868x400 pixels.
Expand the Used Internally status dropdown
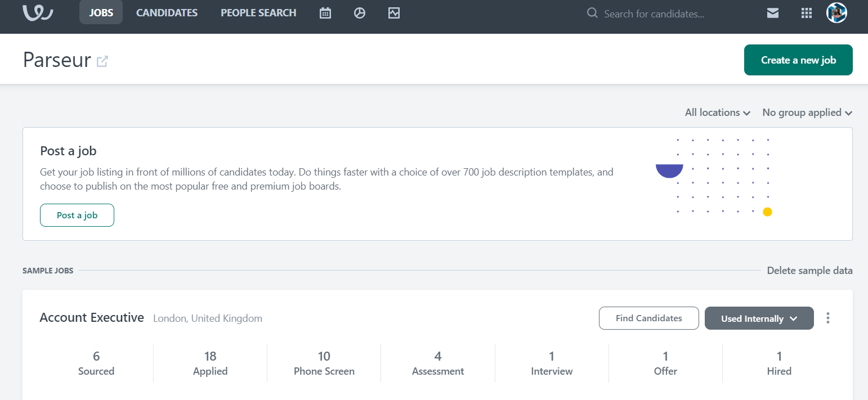[759, 318]
